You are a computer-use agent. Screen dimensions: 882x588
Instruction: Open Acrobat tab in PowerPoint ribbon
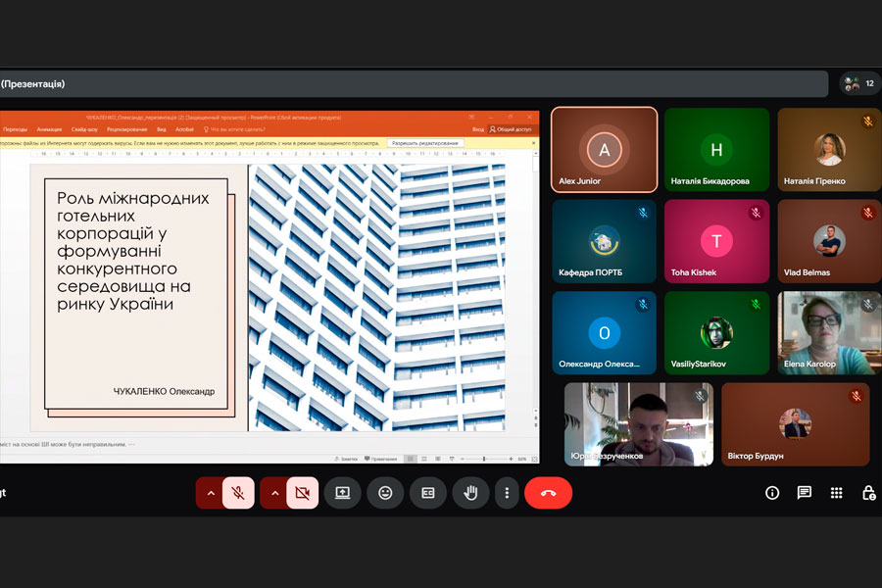184,129
